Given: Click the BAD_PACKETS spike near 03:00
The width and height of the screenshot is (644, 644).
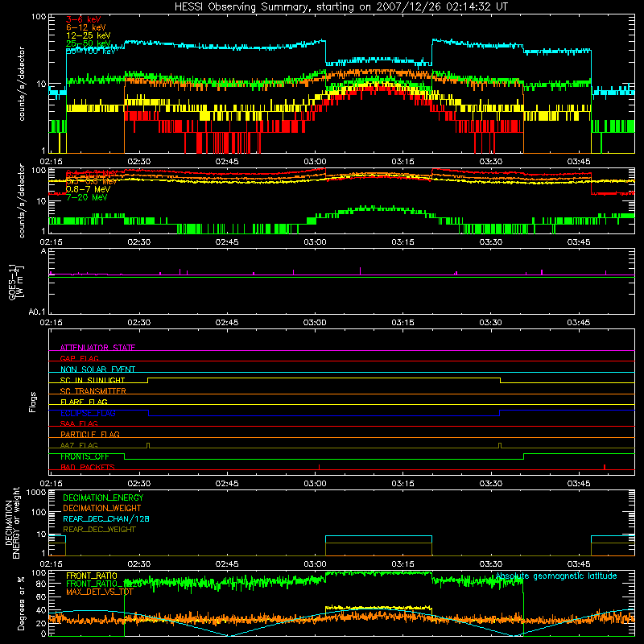Looking at the screenshot, I should 319,467.
